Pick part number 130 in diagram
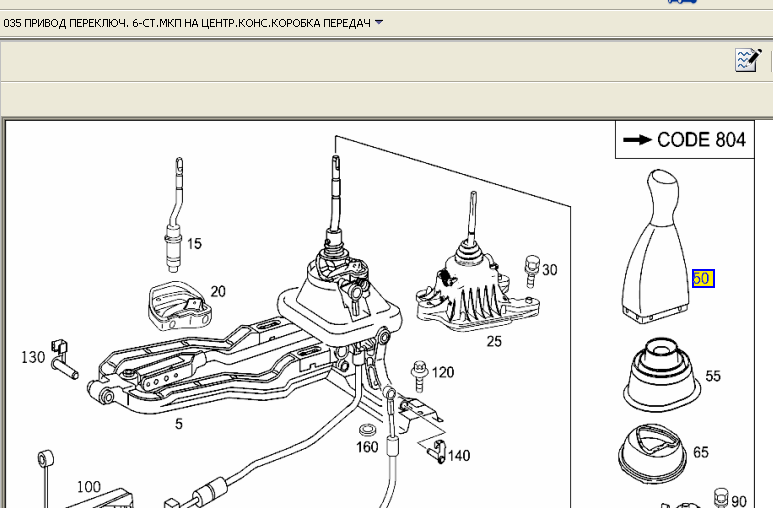 pyautogui.click(x=33, y=357)
